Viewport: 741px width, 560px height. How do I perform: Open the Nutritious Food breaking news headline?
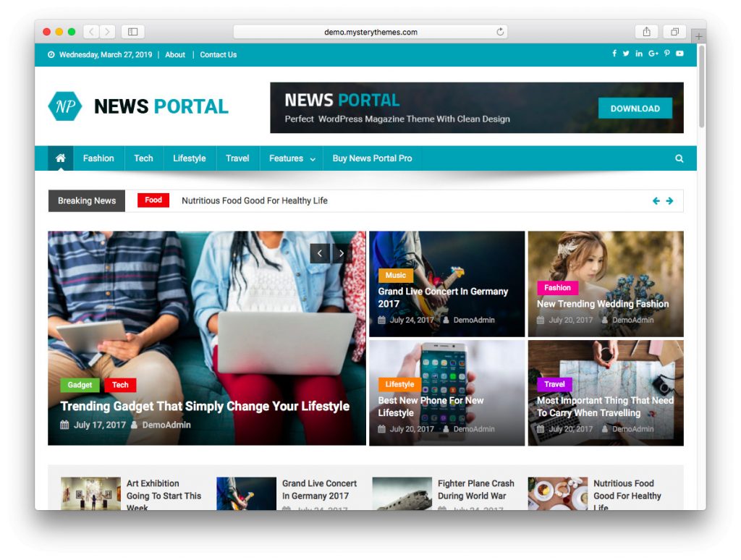click(x=255, y=200)
